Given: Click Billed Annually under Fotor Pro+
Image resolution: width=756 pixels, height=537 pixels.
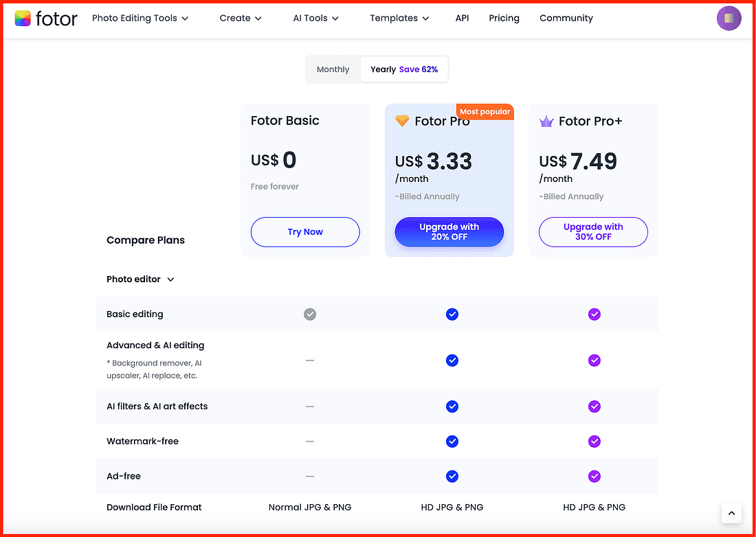Looking at the screenshot, I should point(571,196).
